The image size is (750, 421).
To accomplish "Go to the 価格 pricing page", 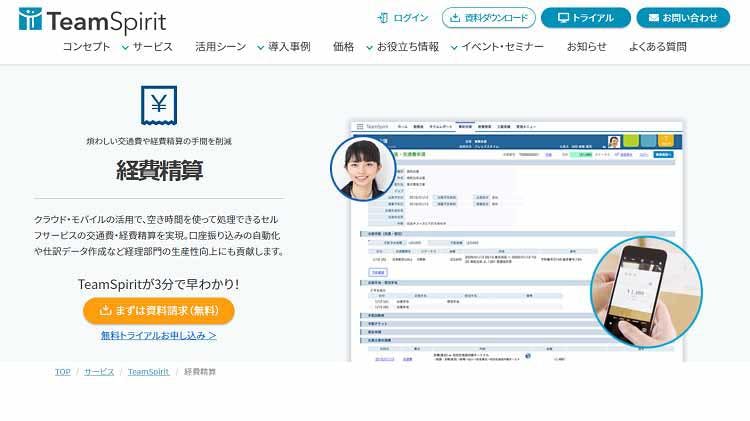I will click(x=343, y=47).
